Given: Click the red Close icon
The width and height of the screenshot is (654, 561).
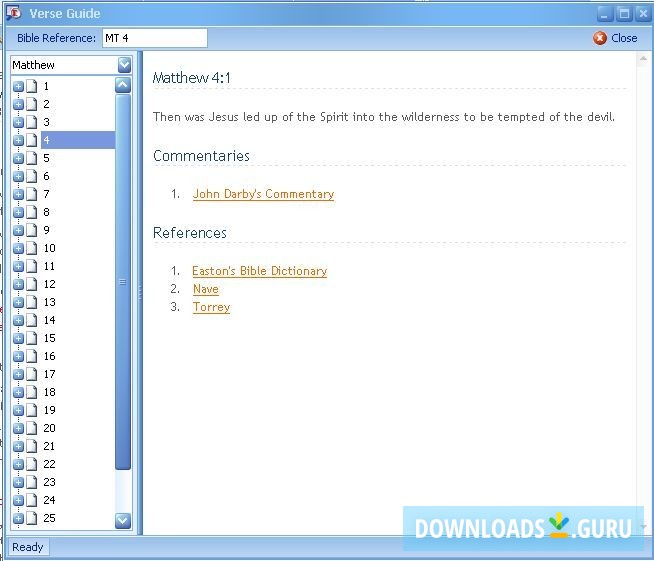Looking at the screenshot, I should tap(600, 38).
